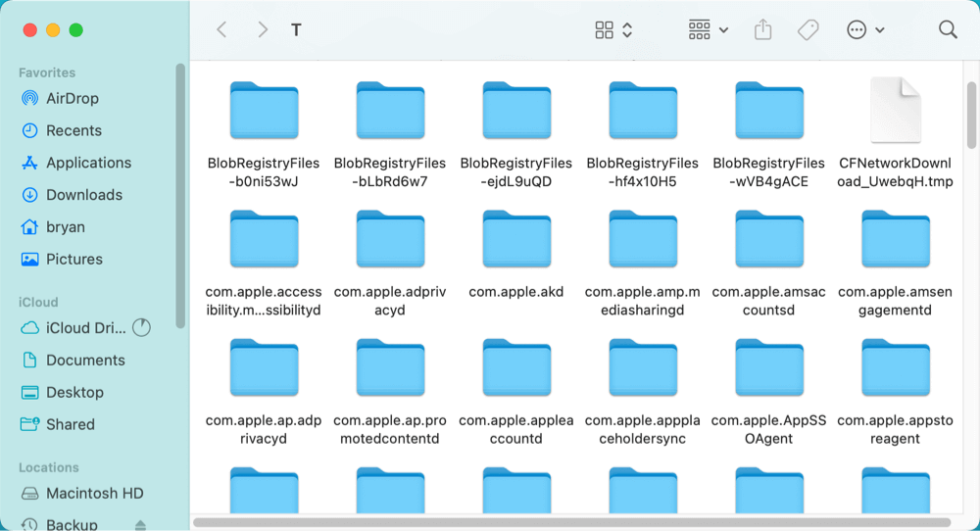Click the Search magnifier icon
Image resolution: width=980 pixels, height=531 pixels.
click(948, 29)
